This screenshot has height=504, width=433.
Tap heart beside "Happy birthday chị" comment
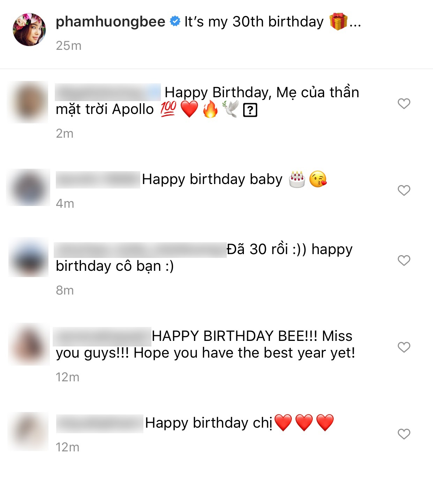(404, 434)
